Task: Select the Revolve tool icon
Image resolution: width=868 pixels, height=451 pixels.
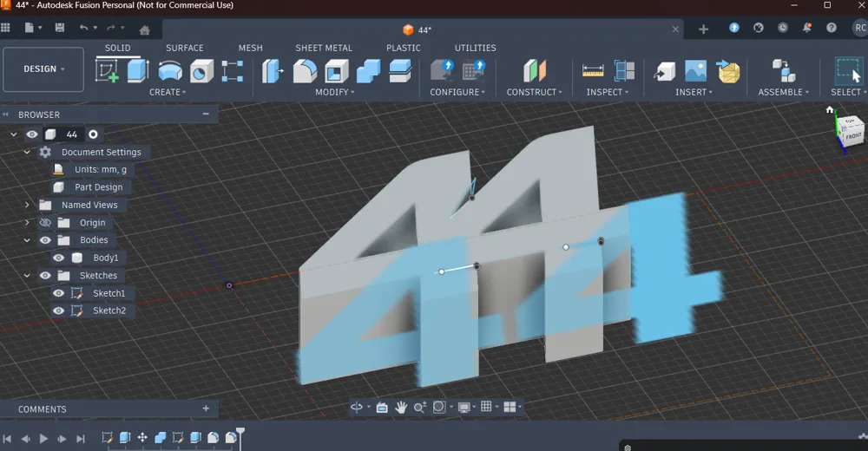Action: (170, 71)
